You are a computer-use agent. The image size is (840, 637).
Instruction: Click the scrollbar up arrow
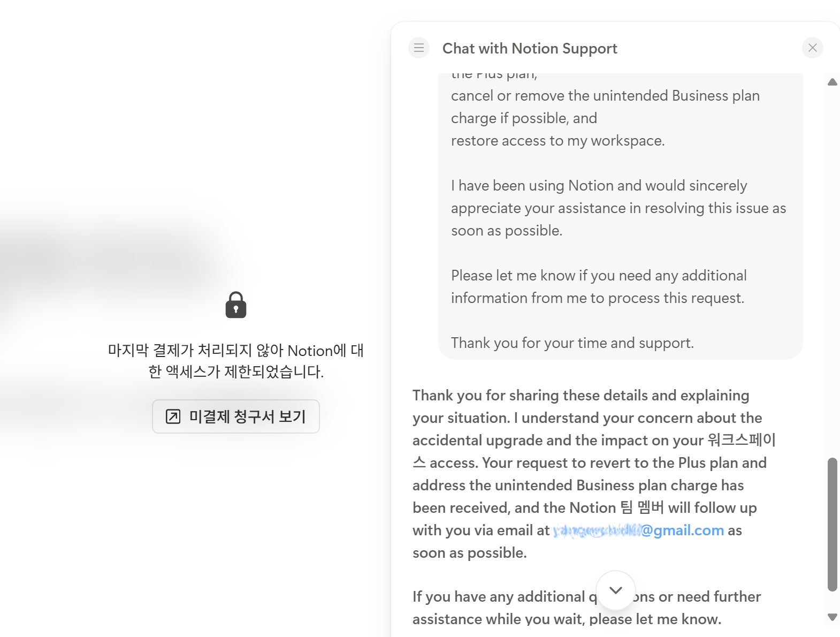tap(832, 82)
